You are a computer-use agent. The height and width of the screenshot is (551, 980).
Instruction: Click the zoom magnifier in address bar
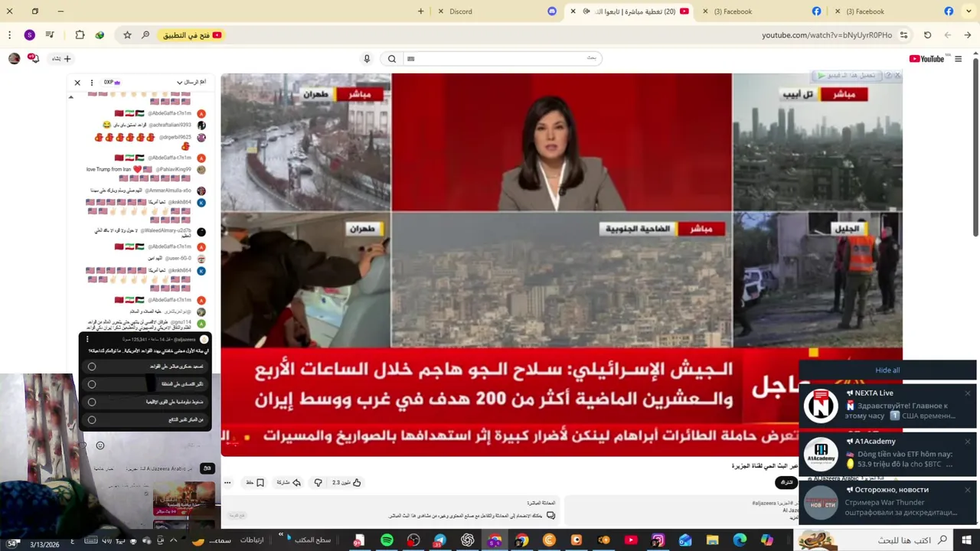(145, 35)
